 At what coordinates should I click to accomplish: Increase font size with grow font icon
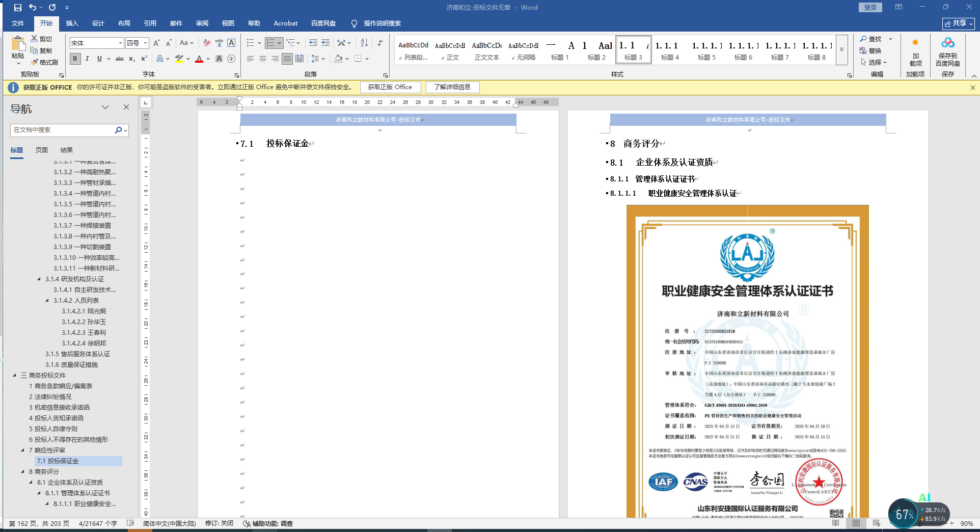click(156, 43)
